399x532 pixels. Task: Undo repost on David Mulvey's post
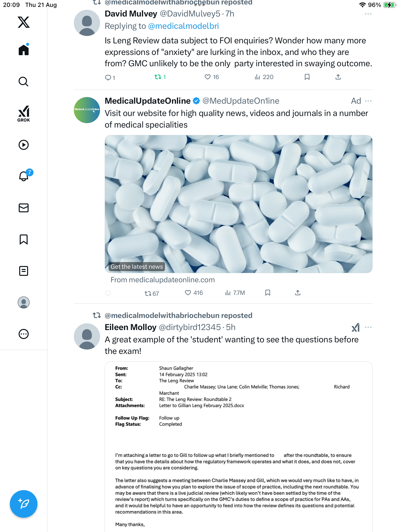tap(158, 77)
